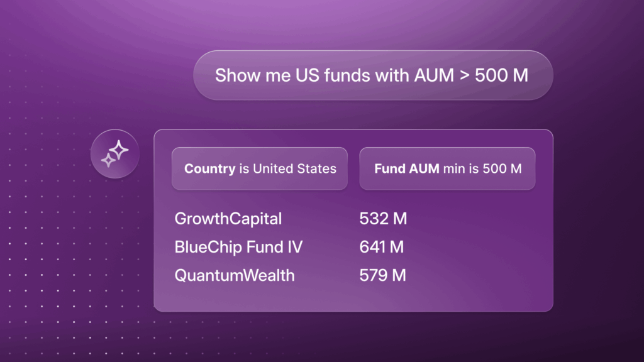644x362 pixels.
Task: Open the QuantumWealth fund result
Action: tap(234, 275)
